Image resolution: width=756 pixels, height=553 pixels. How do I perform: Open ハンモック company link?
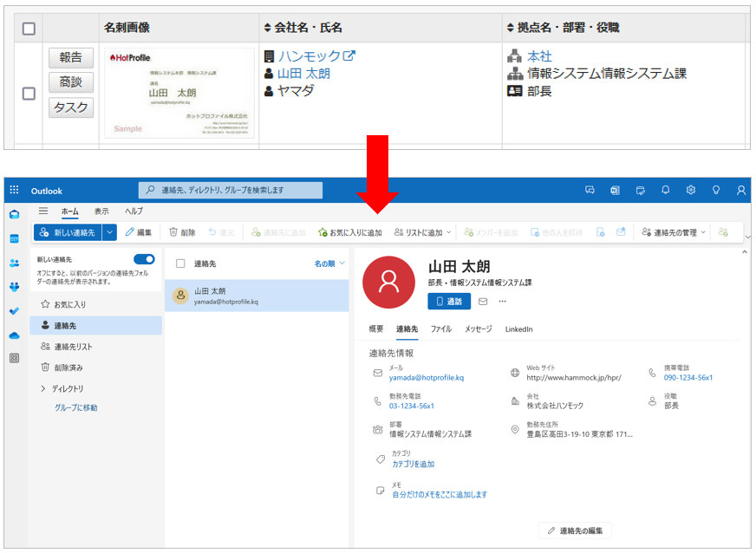pos(309,56)
